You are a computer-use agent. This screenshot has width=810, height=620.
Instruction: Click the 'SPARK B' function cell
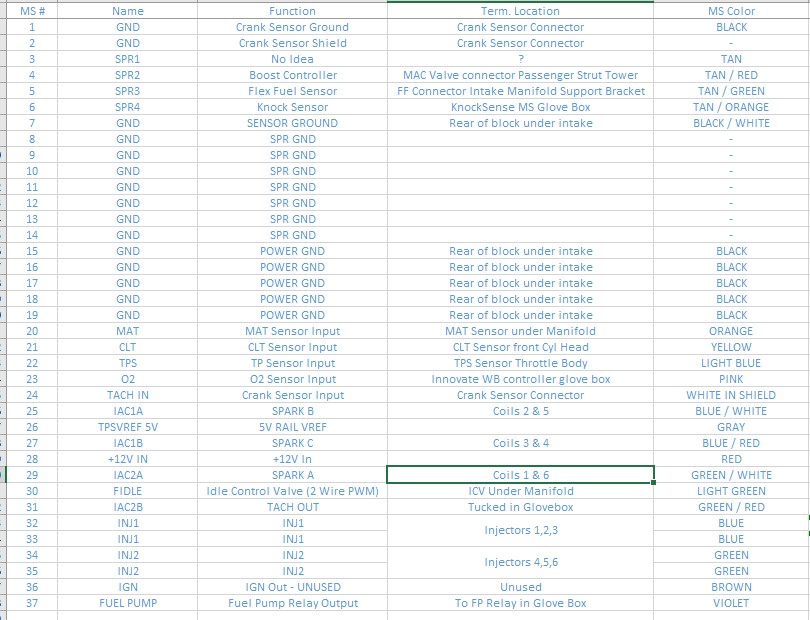coord(292,411)
